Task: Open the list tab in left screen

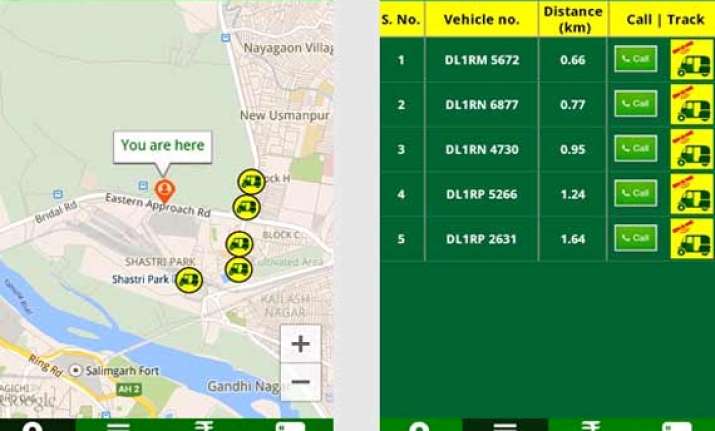Action: tap(119, 425)
